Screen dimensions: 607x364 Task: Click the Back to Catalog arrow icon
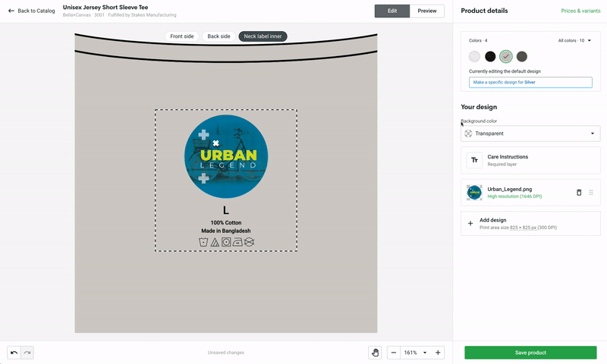[11, 11]
